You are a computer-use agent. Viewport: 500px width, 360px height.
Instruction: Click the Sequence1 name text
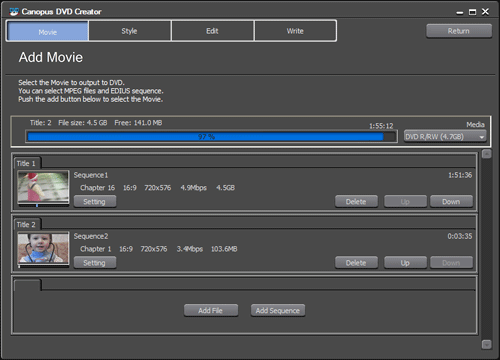tap(91, 175)
